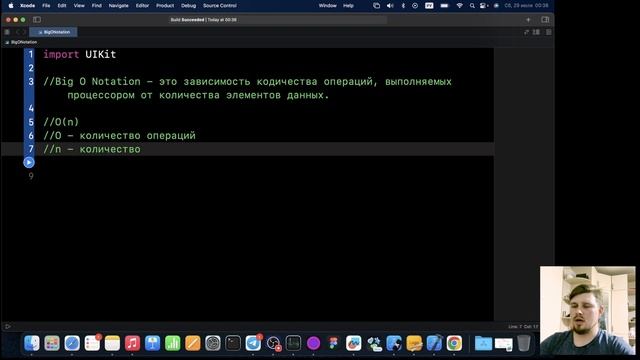Click the '//O – количество операций' comment
The height and width of the screenshot is (360, 640).
tap(120, 136)
